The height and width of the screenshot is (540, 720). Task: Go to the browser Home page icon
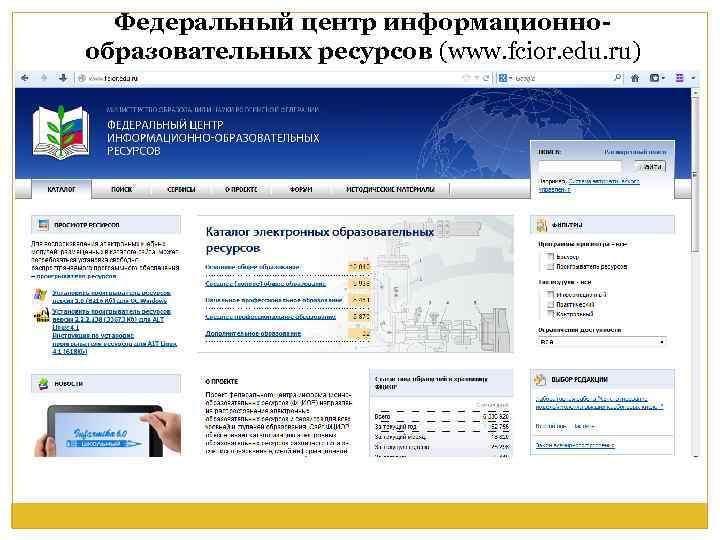(635, 78)
